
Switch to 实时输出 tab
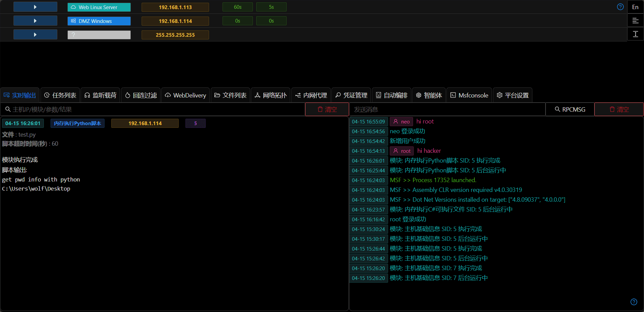(20, 95)
